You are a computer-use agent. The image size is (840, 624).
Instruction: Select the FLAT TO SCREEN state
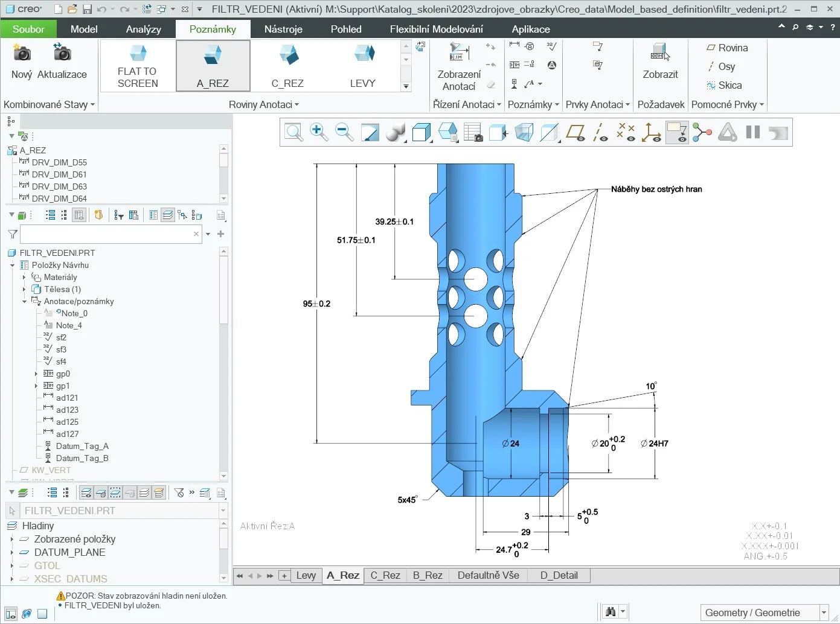[x=137, y=65]
